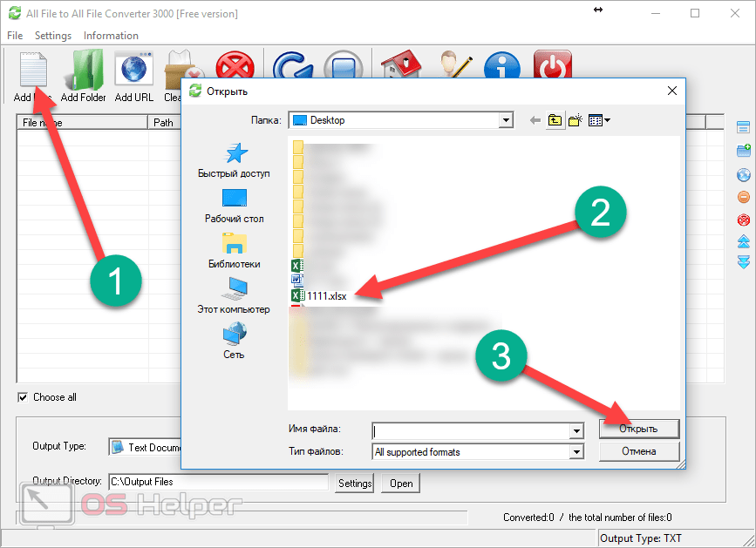756x548 pixels.
Task: Expand the Папка Desktop folder dropdown
Action: 505,120
